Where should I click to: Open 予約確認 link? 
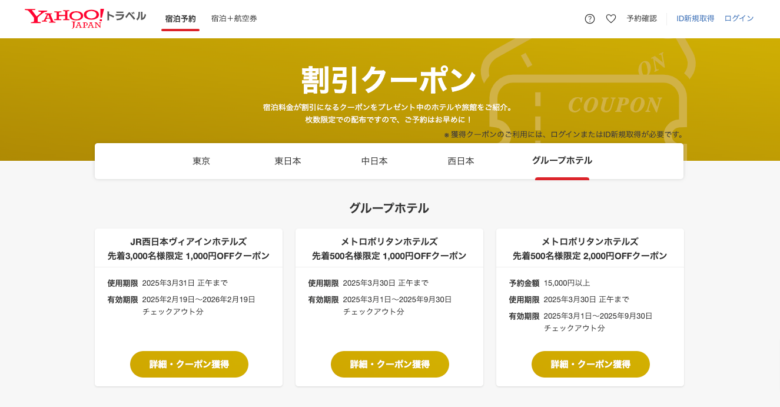pyautogui.click(x=642, y=18)
